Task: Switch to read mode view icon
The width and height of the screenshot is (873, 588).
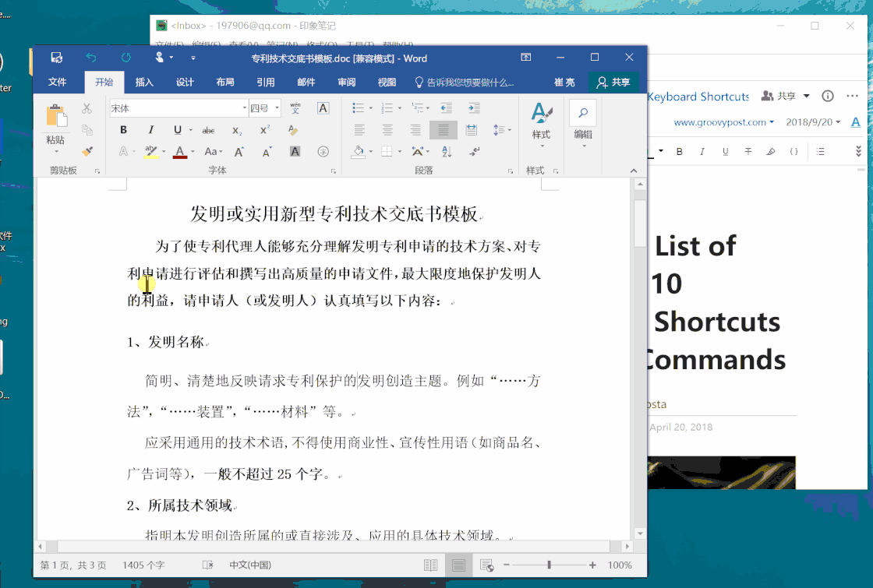Action: (x=430, y=565)
